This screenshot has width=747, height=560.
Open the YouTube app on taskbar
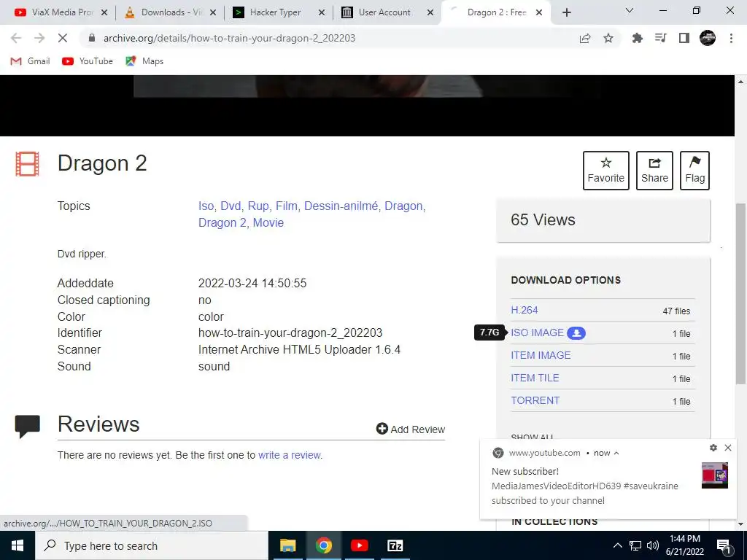click(359, 545)
